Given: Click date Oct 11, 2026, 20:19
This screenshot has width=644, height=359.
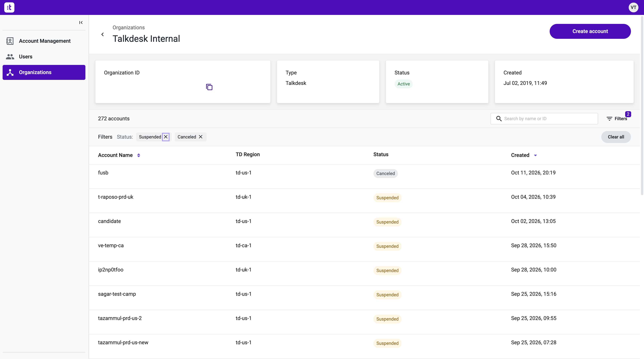Looking at the screenshot, I should coord(533,173).
